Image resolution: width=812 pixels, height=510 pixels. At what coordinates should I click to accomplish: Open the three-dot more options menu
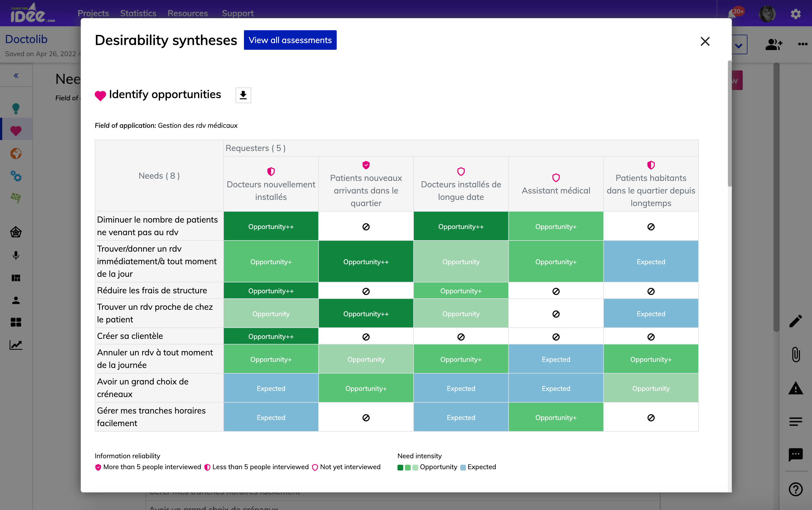[802, 44]
